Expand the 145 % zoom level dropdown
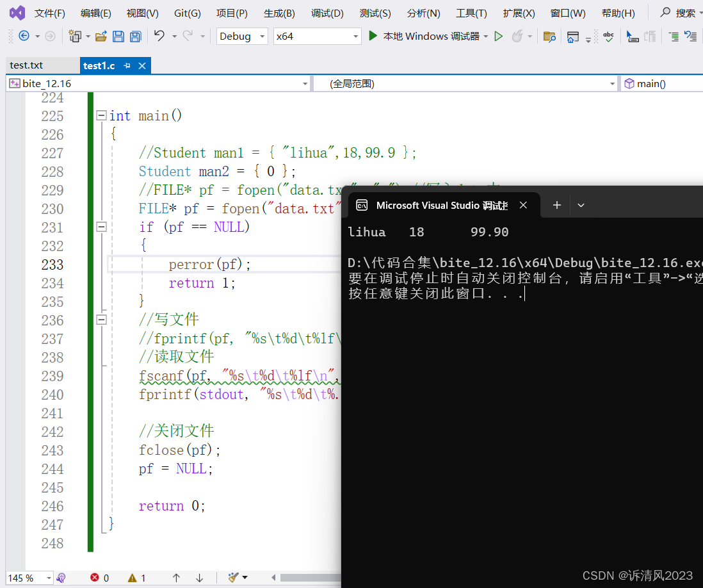Viewport: 703px width, 588px height. tap(29, 578)
